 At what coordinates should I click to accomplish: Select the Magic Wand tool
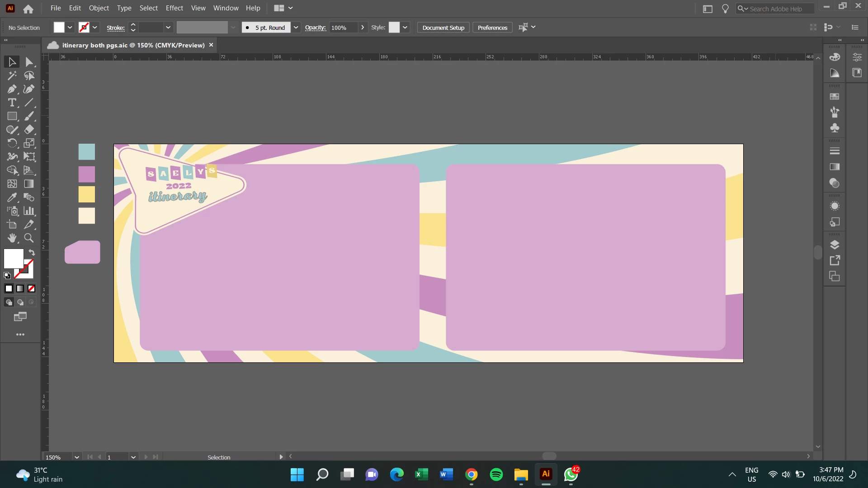tap(12, 75)
